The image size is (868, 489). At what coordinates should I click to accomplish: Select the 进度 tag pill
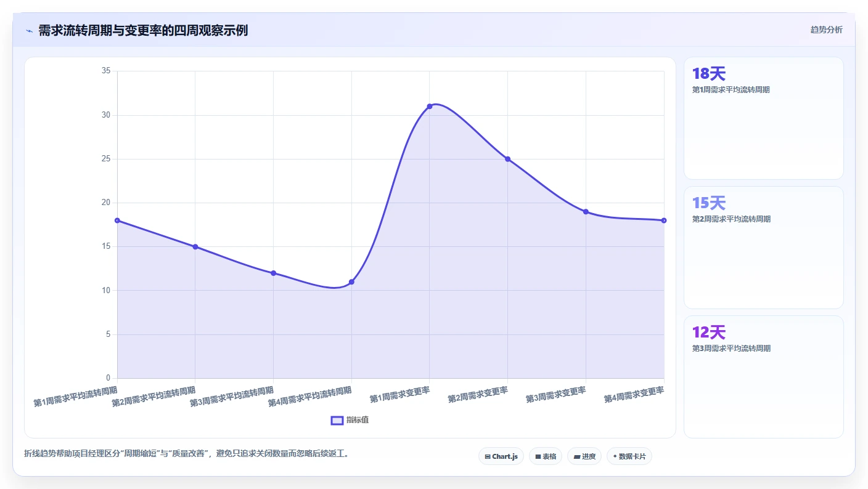point(584,456)
